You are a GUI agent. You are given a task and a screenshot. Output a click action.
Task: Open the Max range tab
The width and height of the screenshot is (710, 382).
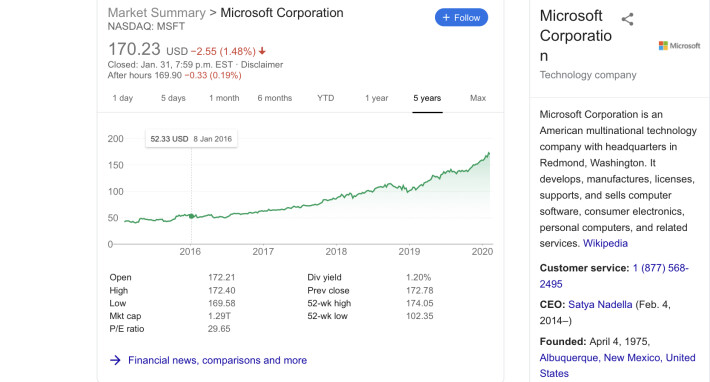click(478, 98)
